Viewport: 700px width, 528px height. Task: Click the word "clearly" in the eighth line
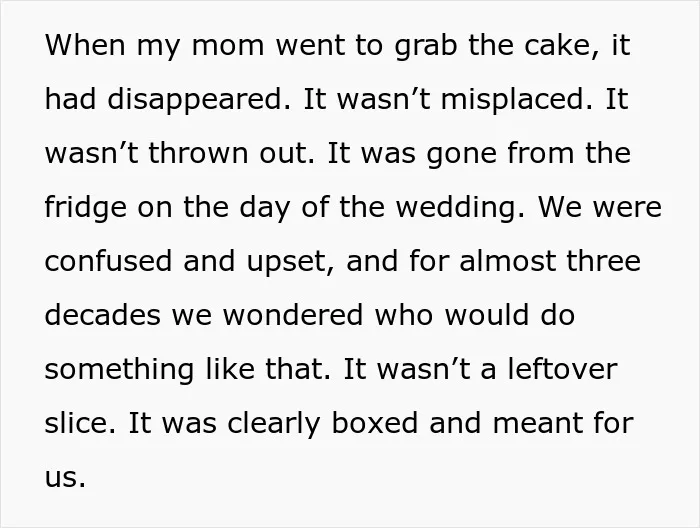point(274,425)
